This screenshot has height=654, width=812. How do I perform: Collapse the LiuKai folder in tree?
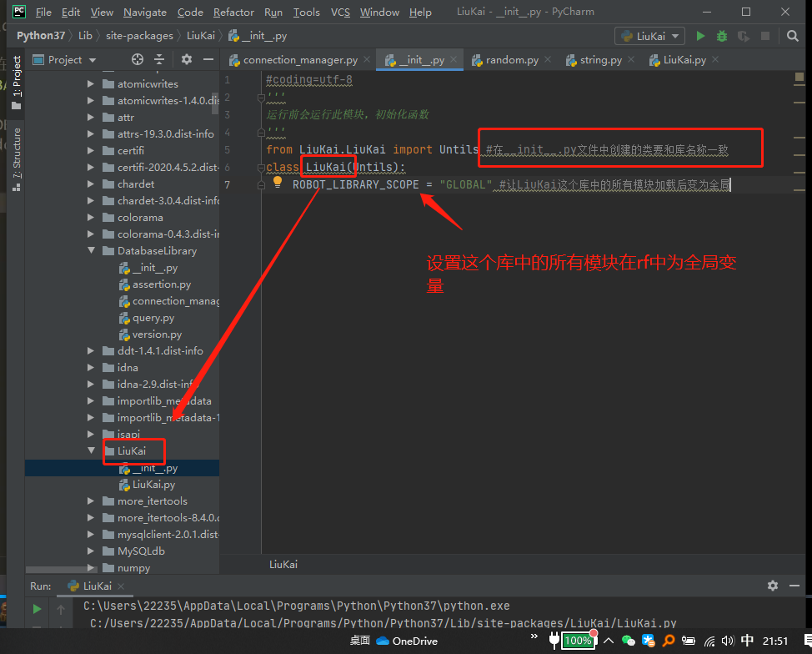point(91,450)
